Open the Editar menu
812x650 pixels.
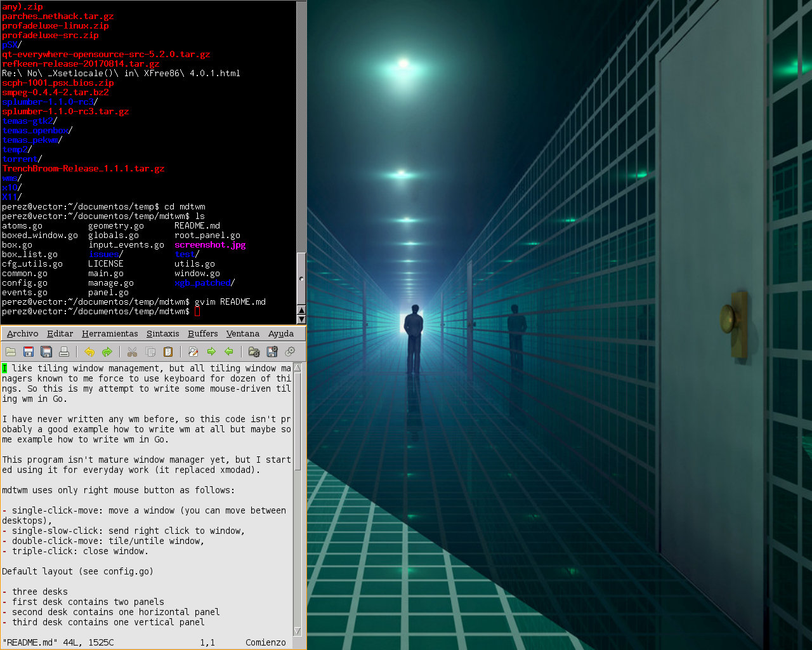pos(60,334)
